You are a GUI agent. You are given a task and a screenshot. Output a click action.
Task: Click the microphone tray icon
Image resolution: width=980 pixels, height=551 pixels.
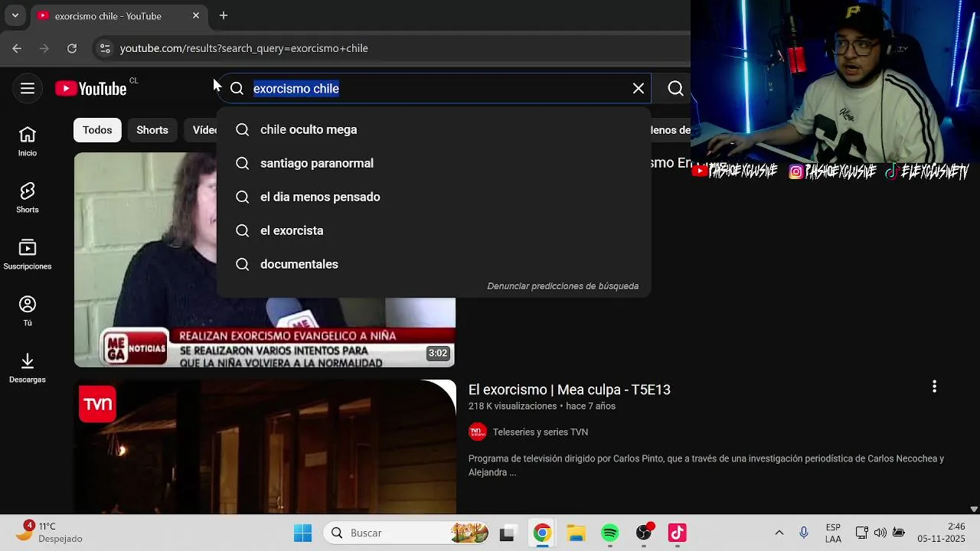(804, 533)
